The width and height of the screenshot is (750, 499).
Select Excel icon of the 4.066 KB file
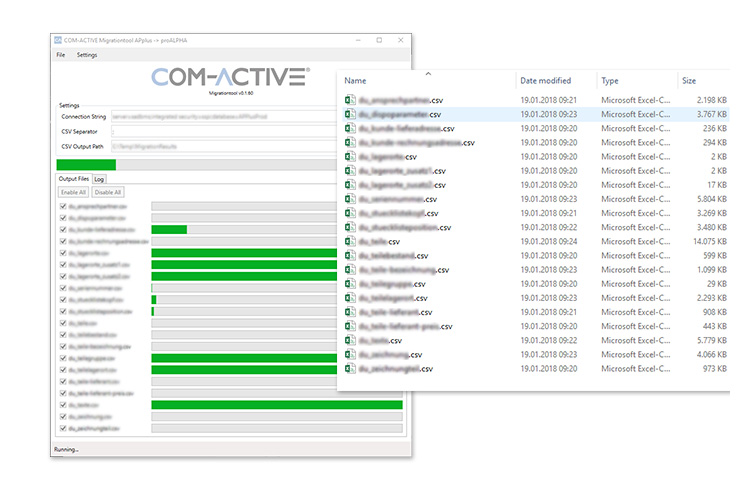coord(350,354)
